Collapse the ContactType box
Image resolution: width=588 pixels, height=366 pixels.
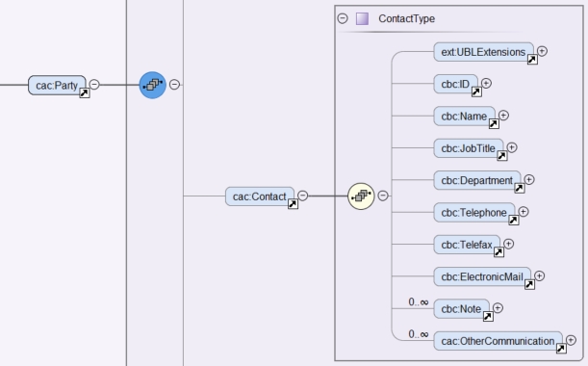[343, 18]
